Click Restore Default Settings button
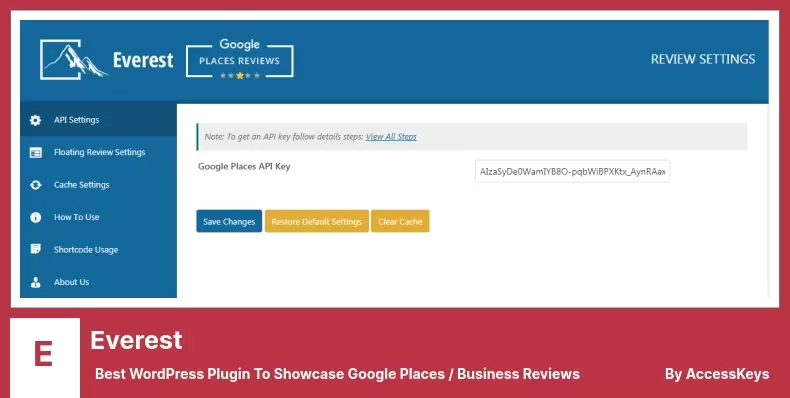Screen dimensions: 790x398 316,221
